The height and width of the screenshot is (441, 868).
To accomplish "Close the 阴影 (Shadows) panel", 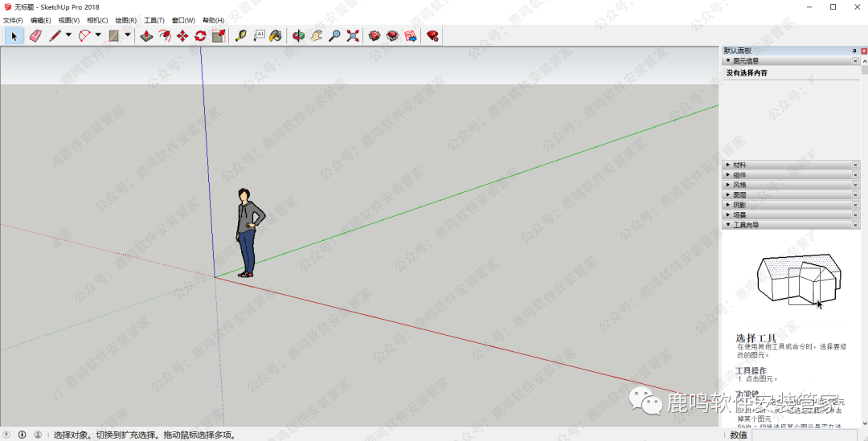I will tap(855, 205).
